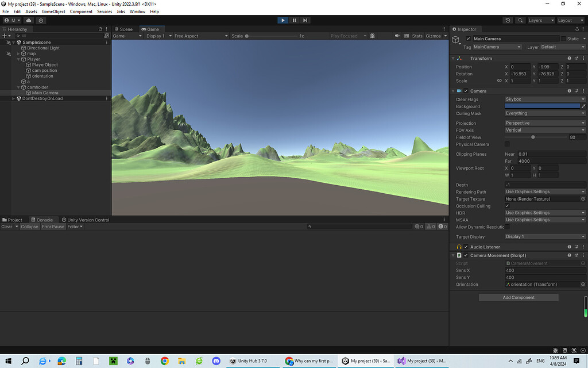
Task: Open the Free Aspect dropdown
Action: tap(200, 36)
